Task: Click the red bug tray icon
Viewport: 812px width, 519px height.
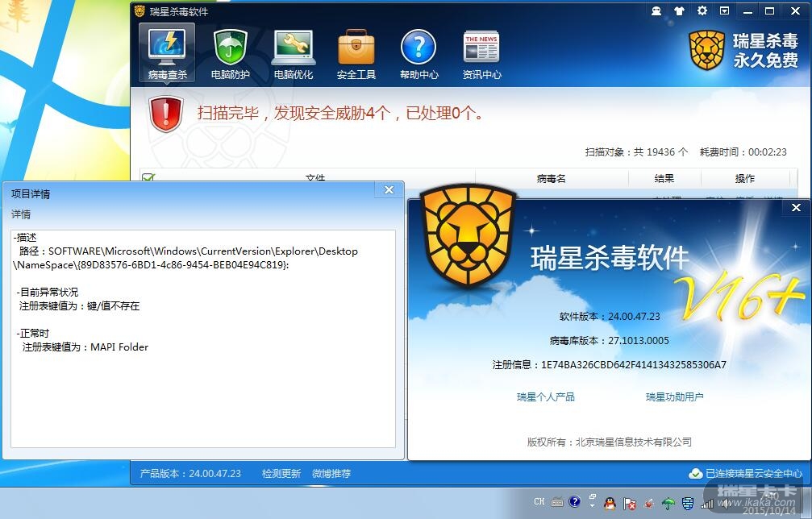Action: tap(649, 503)
